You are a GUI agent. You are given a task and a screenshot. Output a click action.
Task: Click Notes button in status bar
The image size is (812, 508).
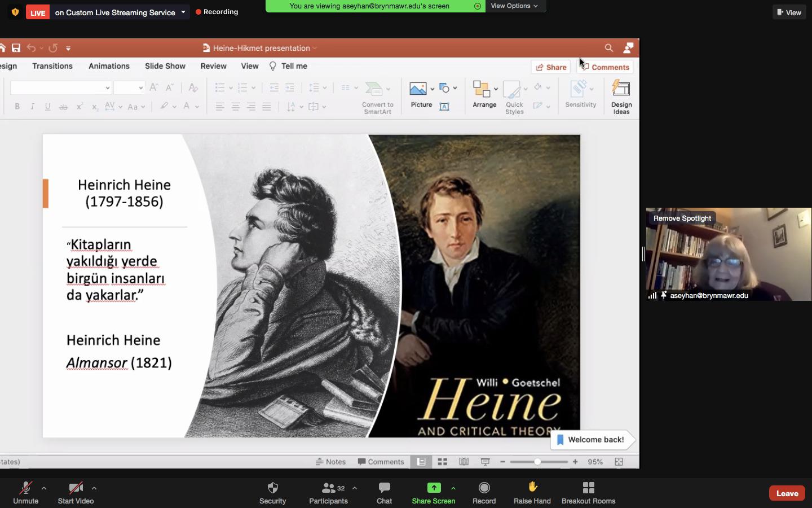[331, 462]
